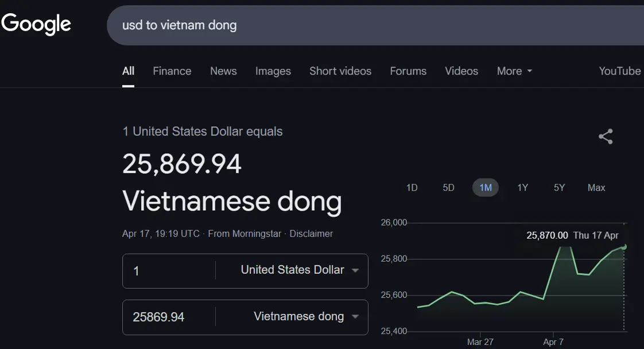Image resolution: width=644 pixels, height=349 pixels.
Task: Go to the Images tab
Action: click(x=273, y=71)
